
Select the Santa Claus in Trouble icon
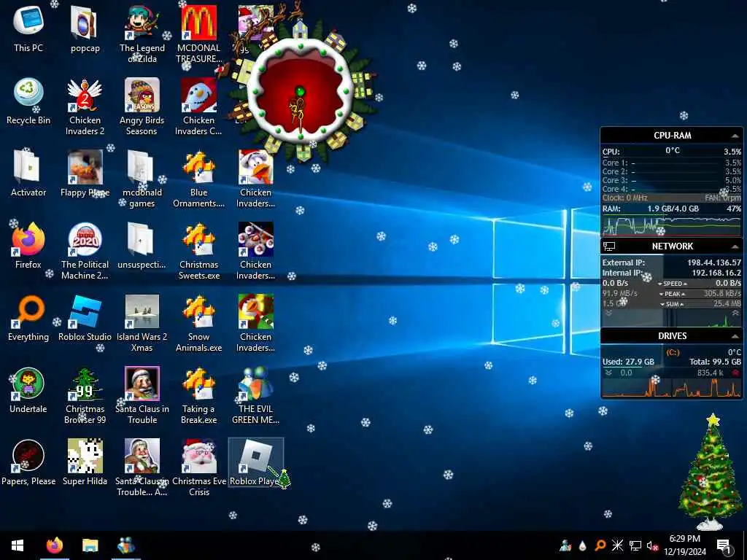pos(142,396)
